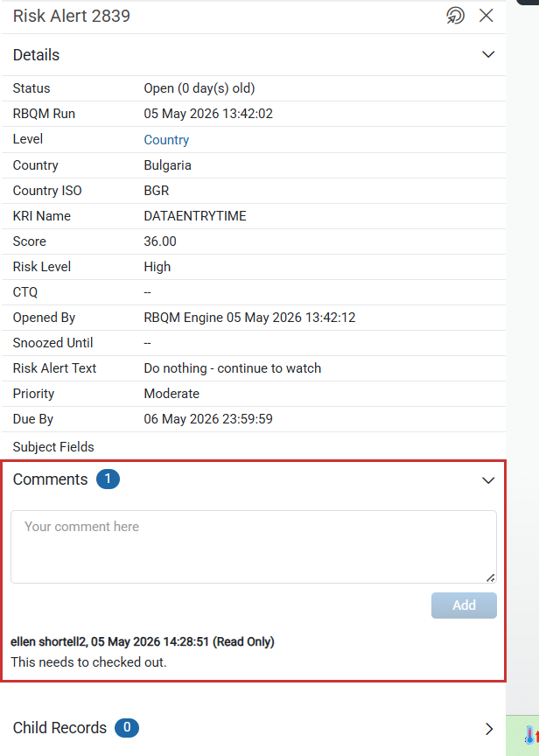Click the country value 'Bulgaria'
The width and height of the screenshot is (539, 756).
(x=167, y=165)
